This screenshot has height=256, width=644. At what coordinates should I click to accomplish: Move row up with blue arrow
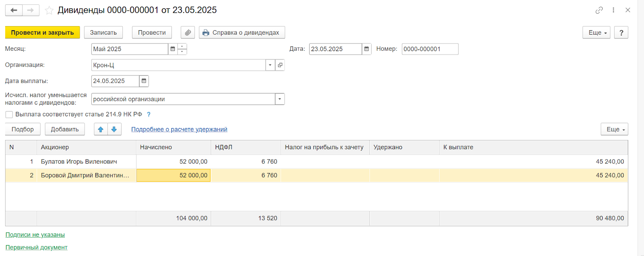coord(101,129)
